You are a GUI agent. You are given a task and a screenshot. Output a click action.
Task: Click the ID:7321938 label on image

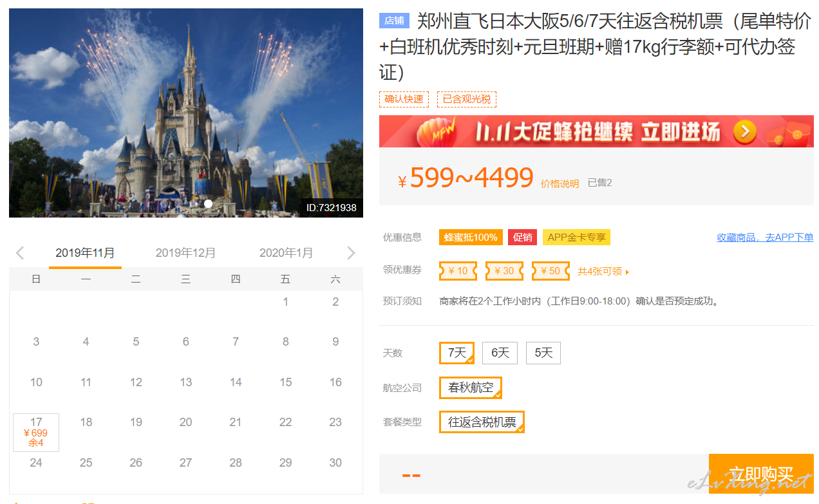click(x=331, y=208)
